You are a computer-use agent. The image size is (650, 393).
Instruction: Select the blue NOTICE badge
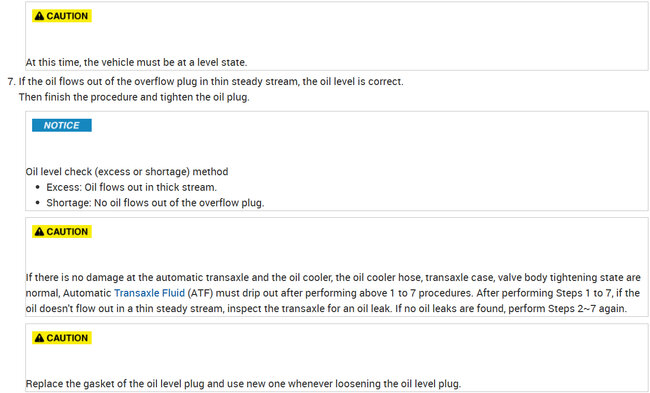tap(62, 125)
